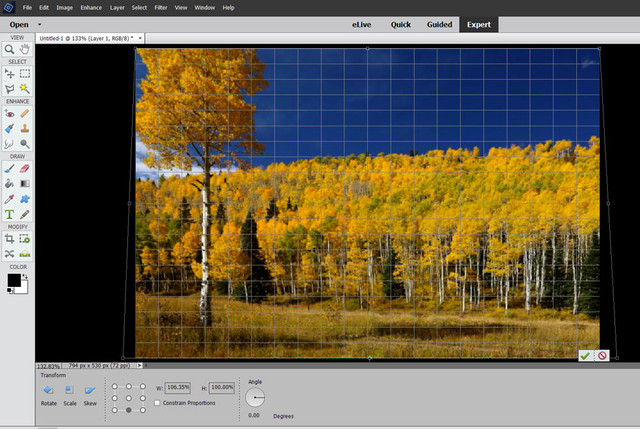The width and height of the screenshot is (640, 429).
Task: Enable Constrain Proportions checkbox
Action: click(x=157, y=403)
